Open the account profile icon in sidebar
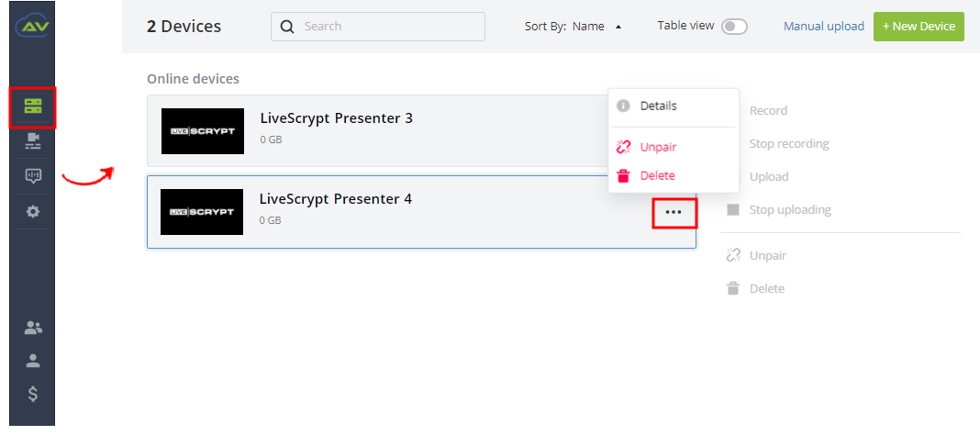 tap(33, 361)
